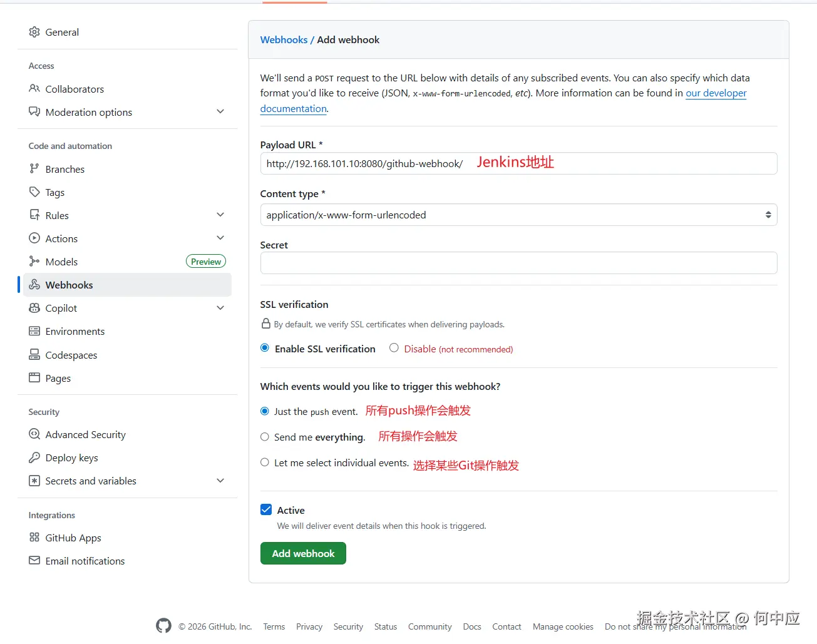The width and height of the screenshot is (817, 644).
Task: Click the Actions play-circle icon
Action: pyautogui.click(x=34, y=238)
